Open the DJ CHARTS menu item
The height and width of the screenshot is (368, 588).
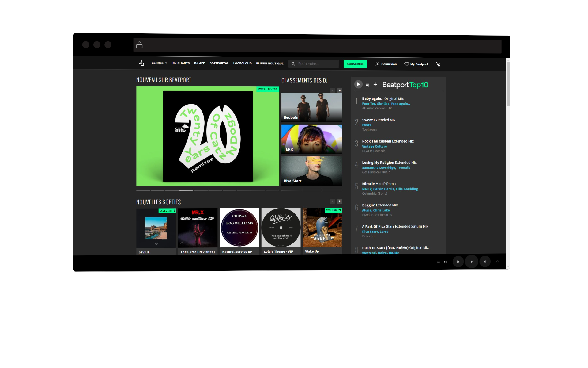tap(181, 63)
